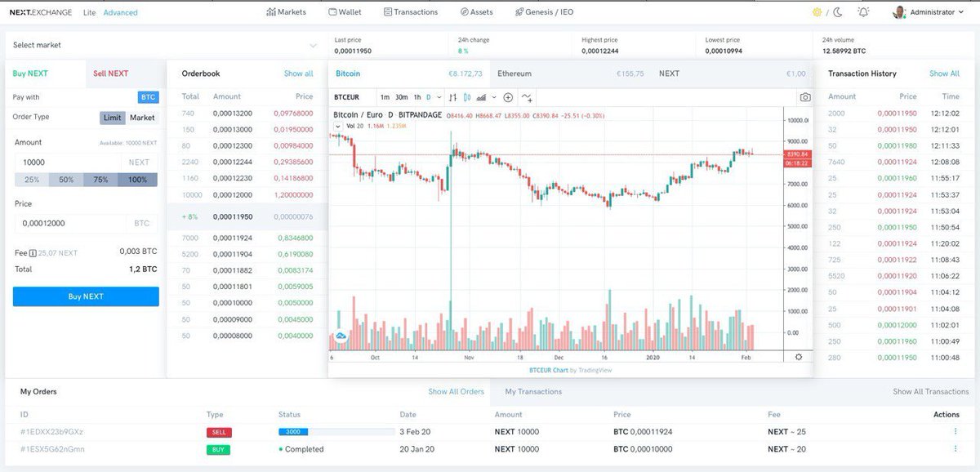This screenshot has width=980, height=472.
Task: Select the Ethereum chart tab
Action: pos(570,73)
